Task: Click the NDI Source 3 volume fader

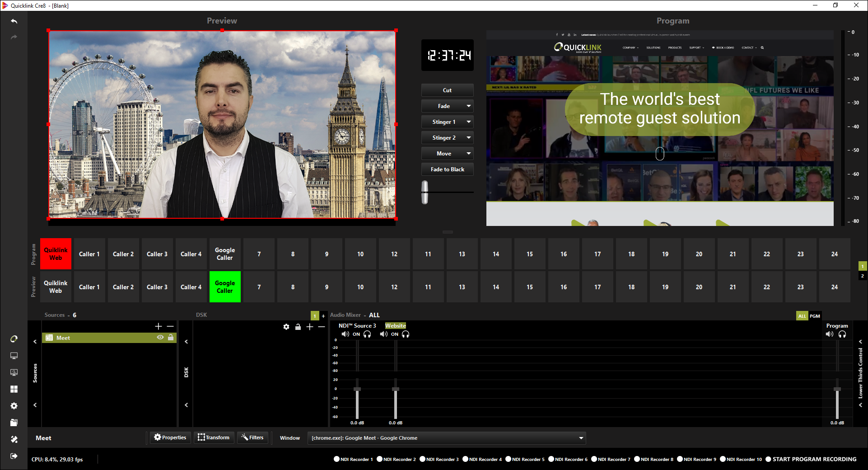Action: pyautogui.click(x=357, y=389)
